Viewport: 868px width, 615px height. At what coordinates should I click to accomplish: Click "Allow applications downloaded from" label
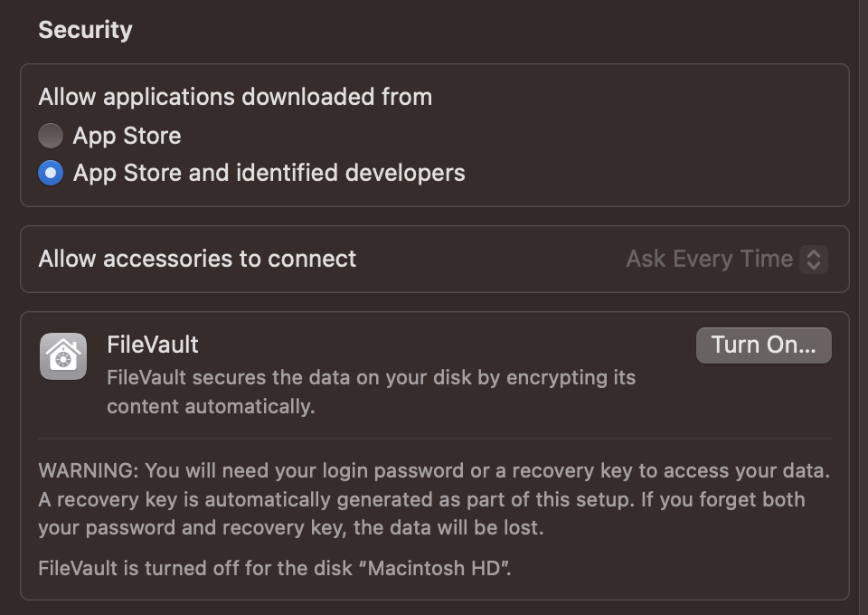[x=235, y=97]
